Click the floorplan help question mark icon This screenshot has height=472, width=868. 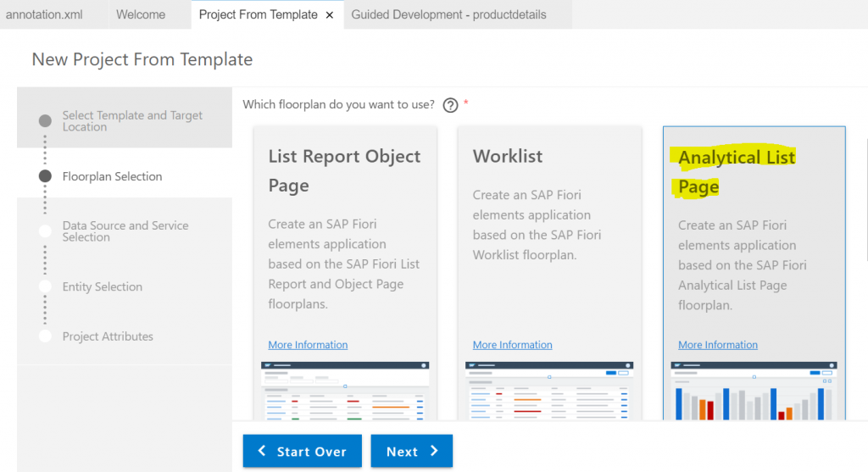450,105
